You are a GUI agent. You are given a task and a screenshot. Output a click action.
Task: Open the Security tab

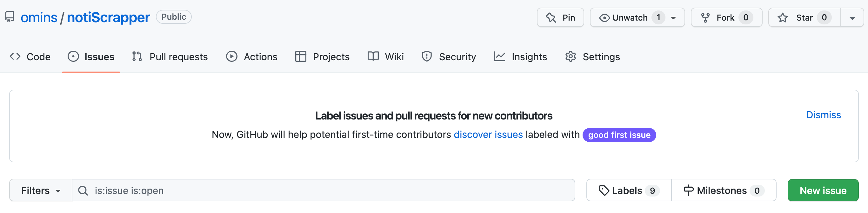point(449,56)
